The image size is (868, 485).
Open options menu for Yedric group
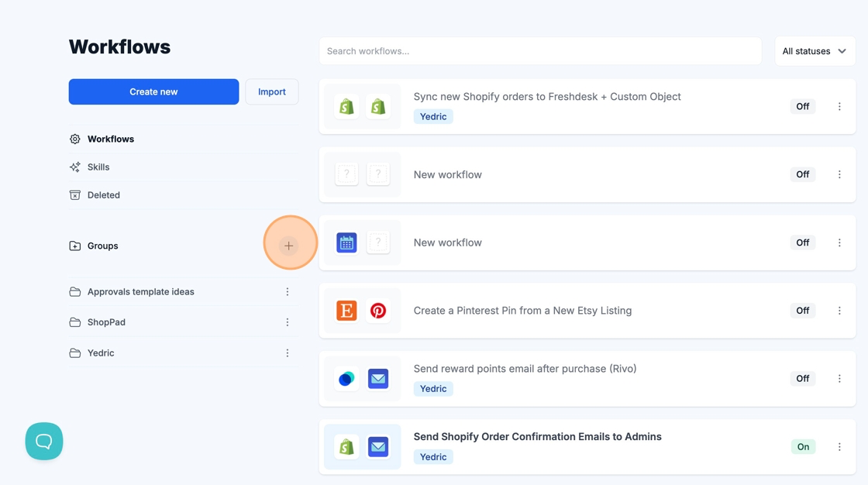pyautogui.click(x=288, y=353)
